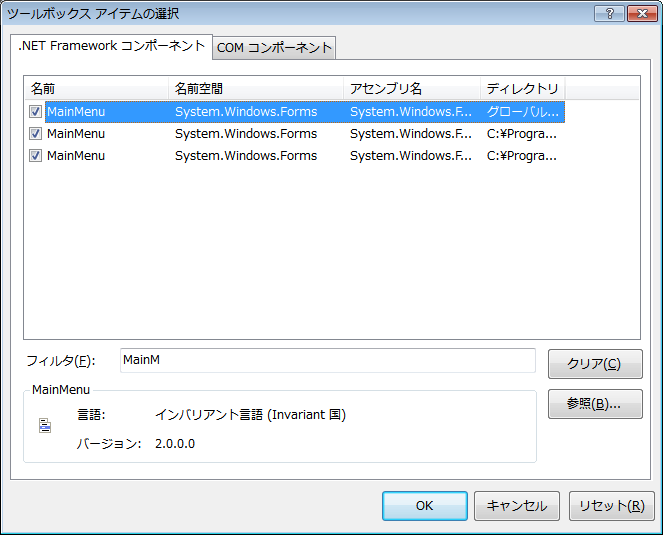Image resolution: width=663 pixels, height=535 pixels.
Task: Switch to the COM コンポーネント tab
Action: point(274,47)
